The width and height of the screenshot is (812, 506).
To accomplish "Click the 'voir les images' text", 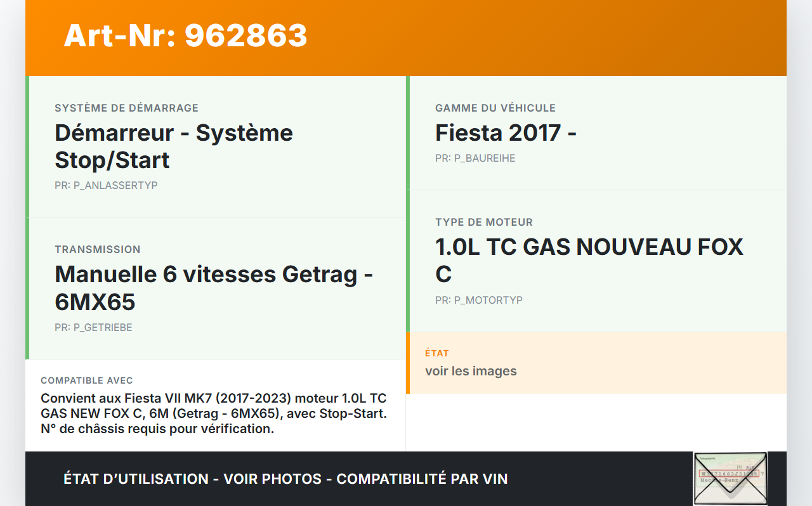I will tap(471, 371).
